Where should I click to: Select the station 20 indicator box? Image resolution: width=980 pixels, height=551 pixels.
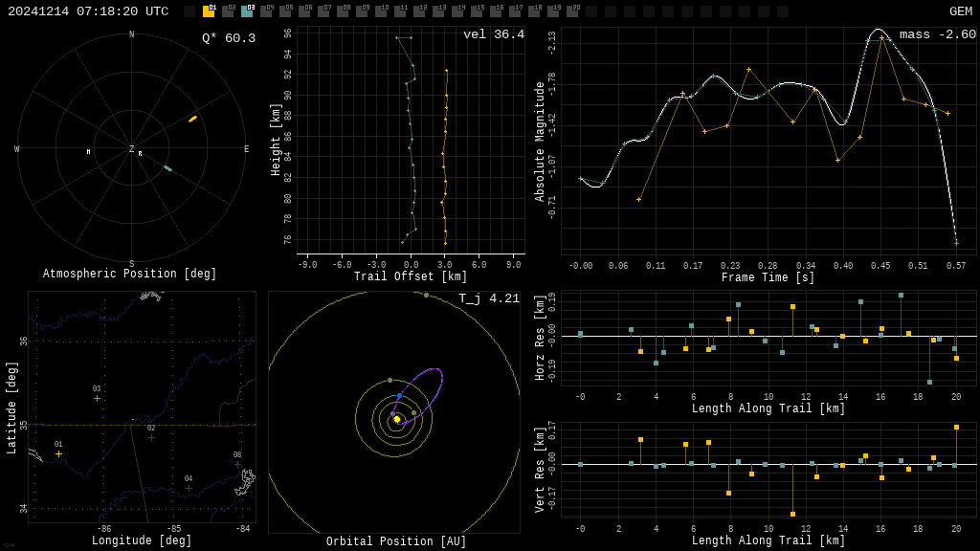click(x=572, y=11)
